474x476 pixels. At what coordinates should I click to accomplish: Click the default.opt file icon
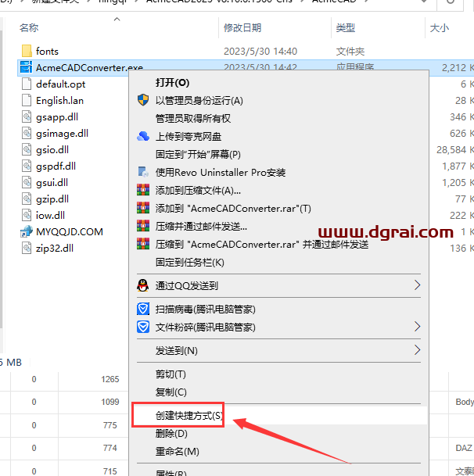(27, 84)
